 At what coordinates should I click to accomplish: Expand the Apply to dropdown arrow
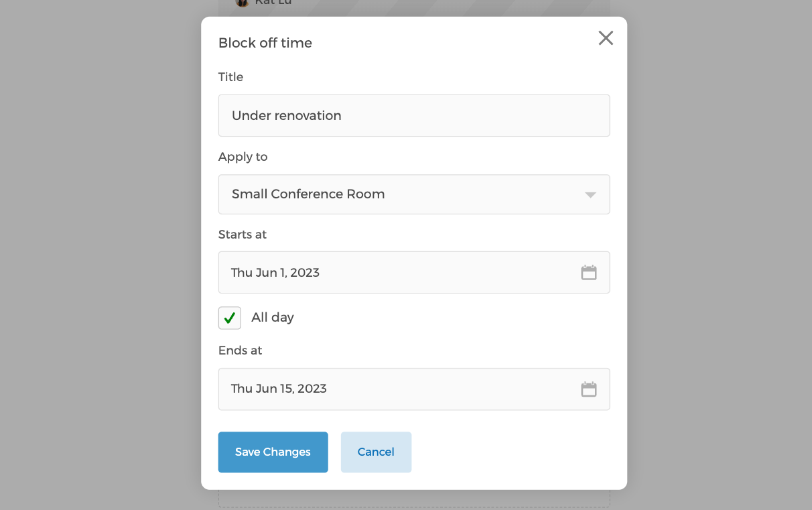point(590,195)
